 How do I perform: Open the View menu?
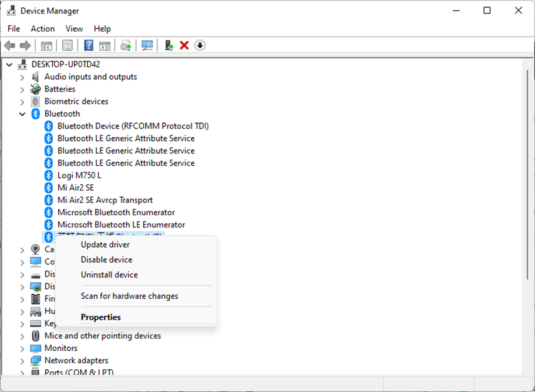(x=74, y=29)
